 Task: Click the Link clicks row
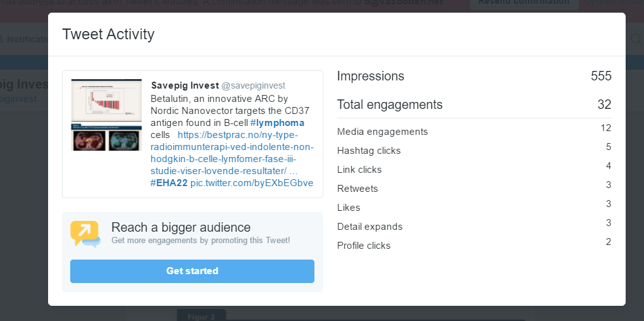click(474, 168)
